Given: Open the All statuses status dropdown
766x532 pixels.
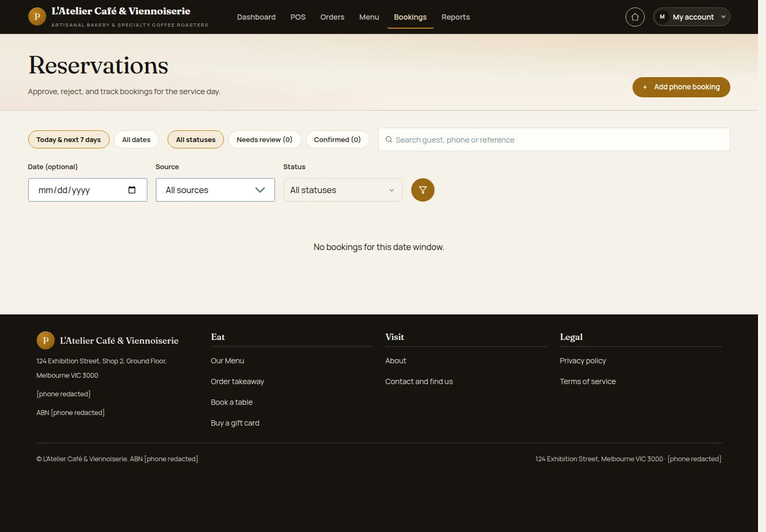Looking at the screenshot, I should click(343, 190).
